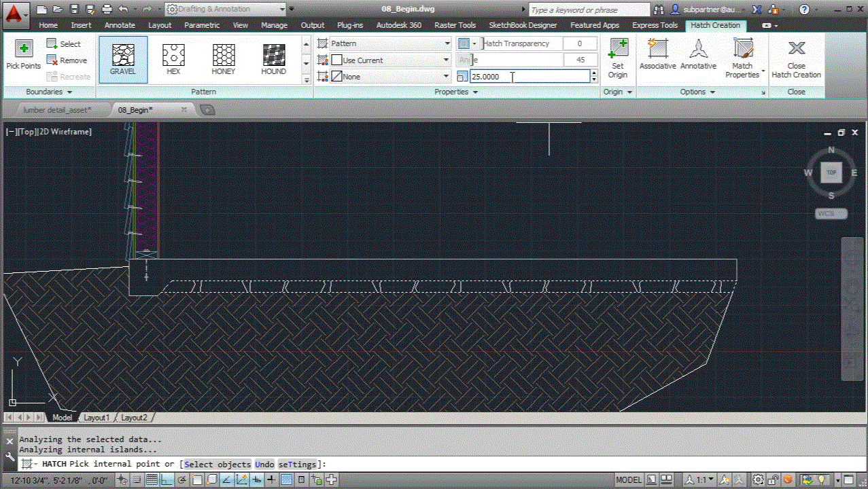The height and width of the screenshot is (489, 868).
Task: Toggle Transparency display in status bar
Action: (x=287, y=480)
